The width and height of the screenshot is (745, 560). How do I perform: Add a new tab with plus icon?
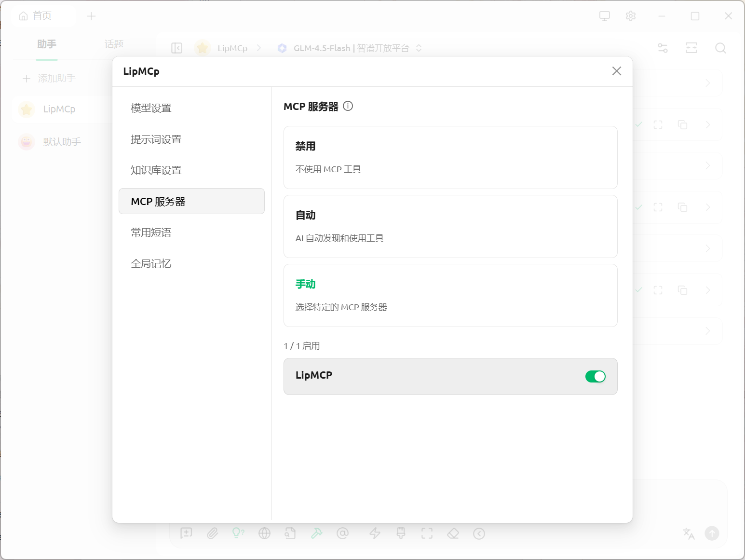click(x=91, y=16)
